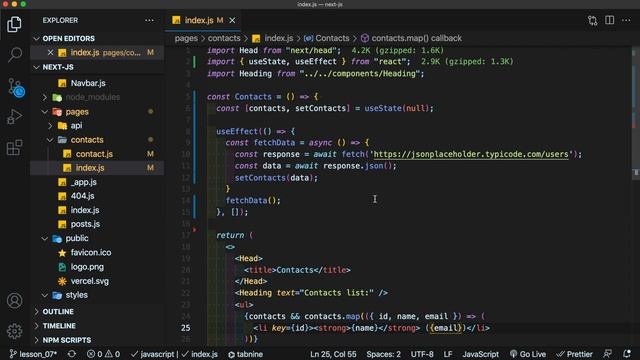This screenshot has height=360, width=640.
Task: Select index.js inside the contacts folder
Action: click(90, 168)
